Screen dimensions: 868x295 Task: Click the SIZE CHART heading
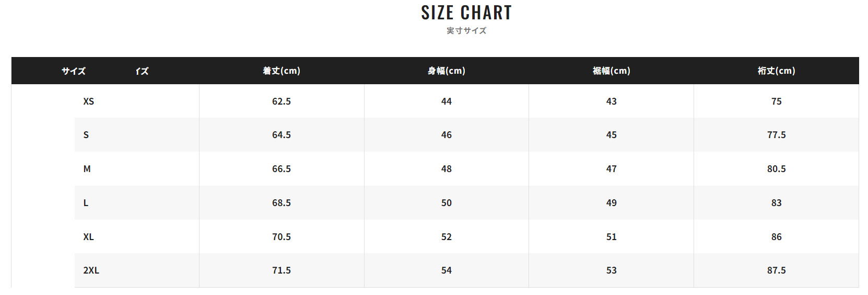click(x=466, y=13)
